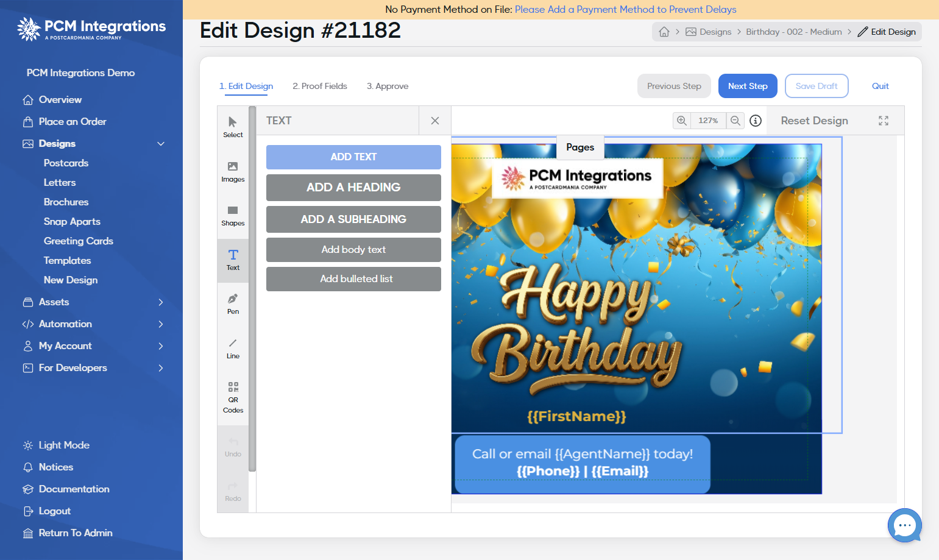This screenshot has width=939, height=560.
Task: Add a heading to the design
Action: tap(353, 188)
